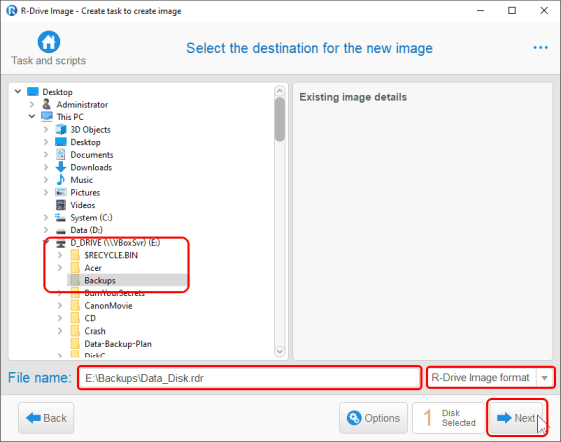
Task: Expand the Music node
Action: tap(46, 180)
